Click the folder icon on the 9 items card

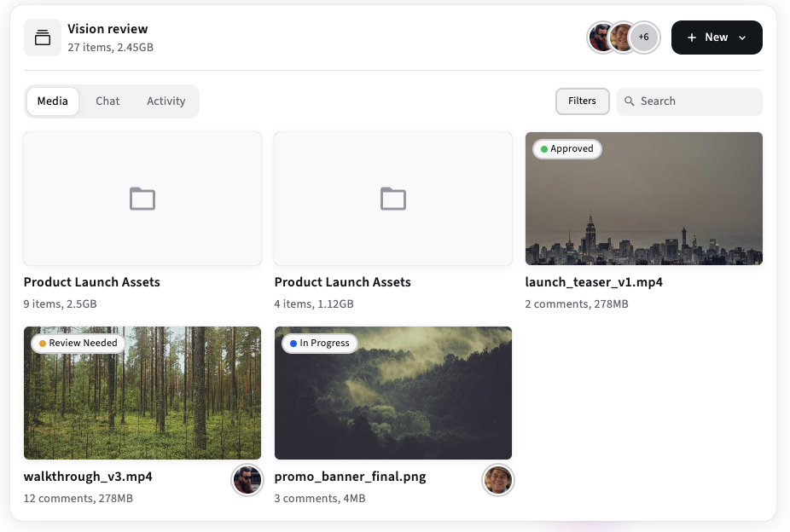pyautogui.click(x=142, y=199)
